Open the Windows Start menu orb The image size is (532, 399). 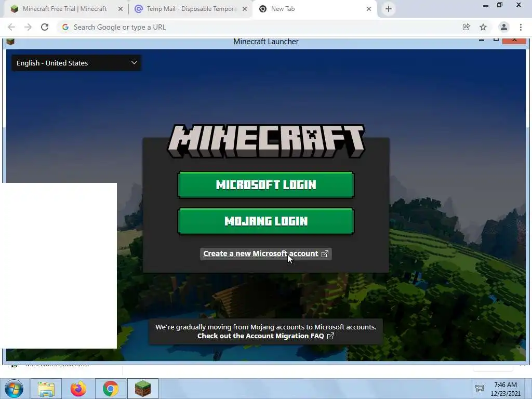point(14,389)
